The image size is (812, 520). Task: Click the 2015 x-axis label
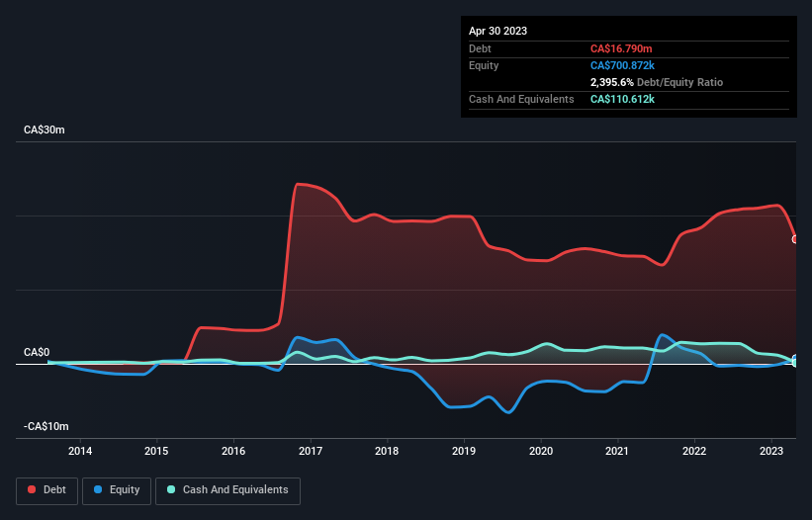click(x=156, y=451)
